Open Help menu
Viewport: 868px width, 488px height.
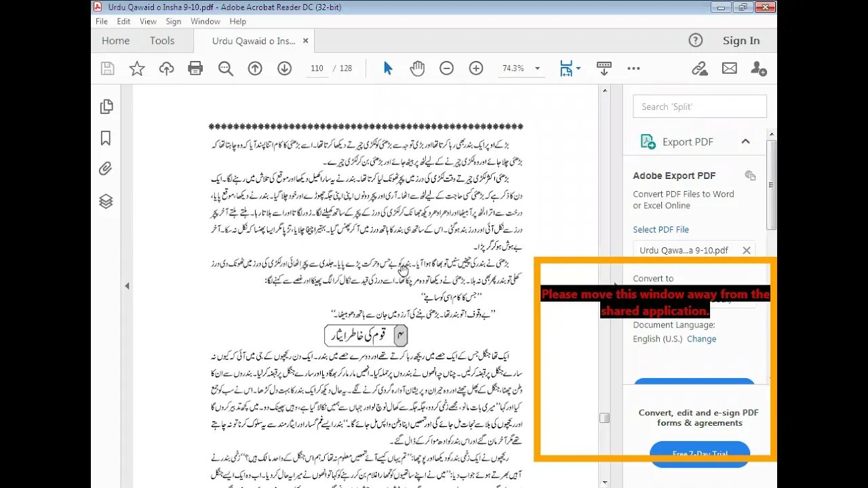(x=237, y=22)
